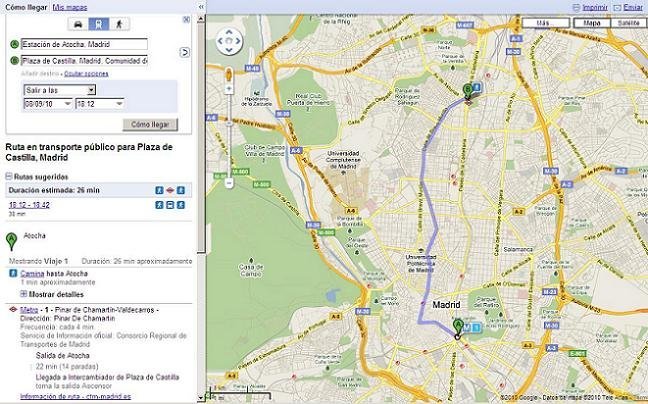648x404 pixels.
Task: Click the Metro line icon beside Metro link
Action: (x=13, y=309)
